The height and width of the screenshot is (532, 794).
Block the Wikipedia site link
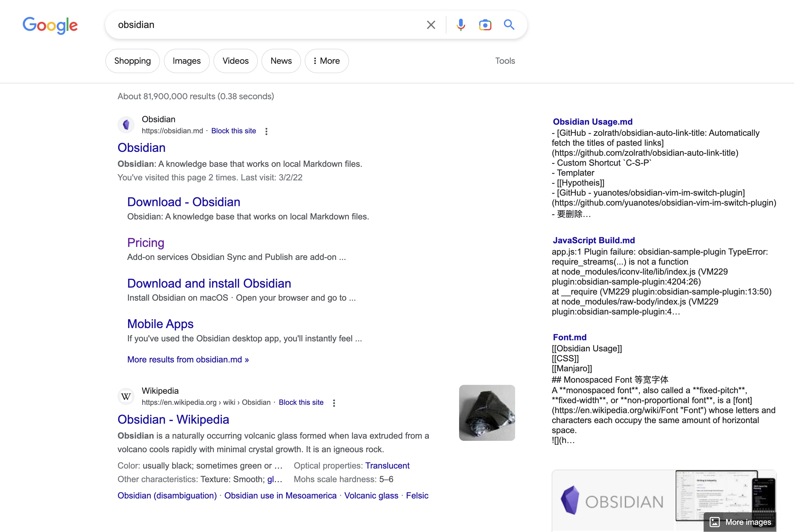point(301,402)
